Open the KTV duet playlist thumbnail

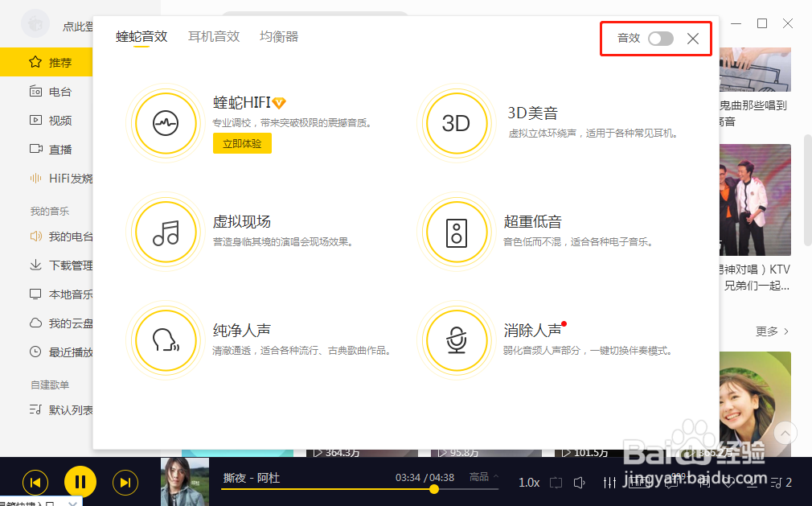755,200
